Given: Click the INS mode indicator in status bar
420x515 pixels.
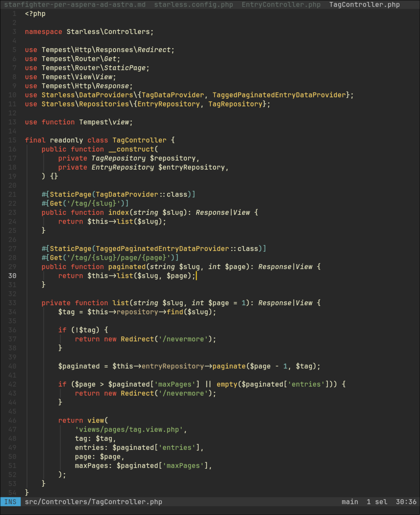Looking at the screenshot, I should click(10, 502).
